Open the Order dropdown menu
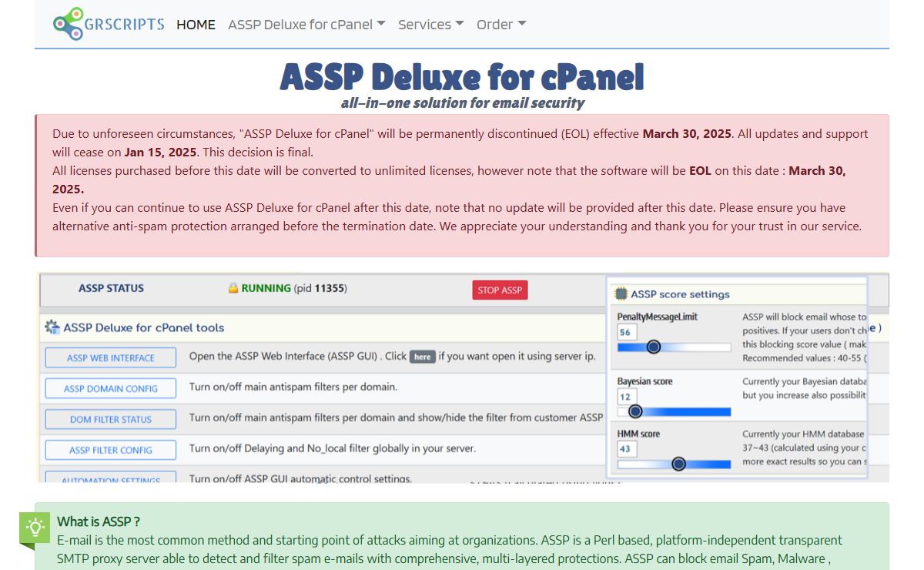 pyautogui.click(x=501, y=25)
